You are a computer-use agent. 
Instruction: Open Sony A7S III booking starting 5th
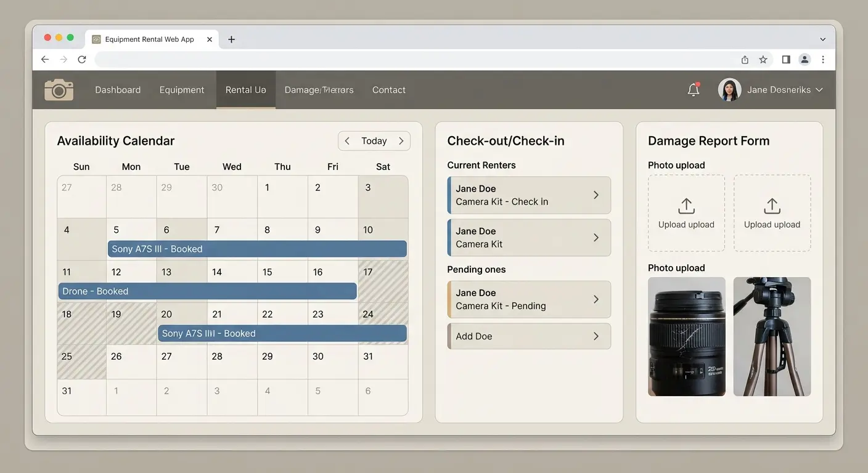[x=257, y=249]
